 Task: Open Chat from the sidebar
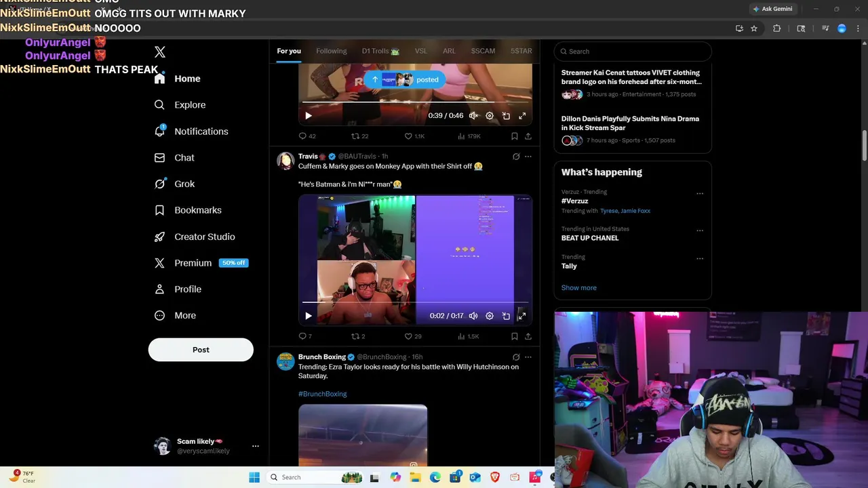pyautogui.click(x=174, y=158)
